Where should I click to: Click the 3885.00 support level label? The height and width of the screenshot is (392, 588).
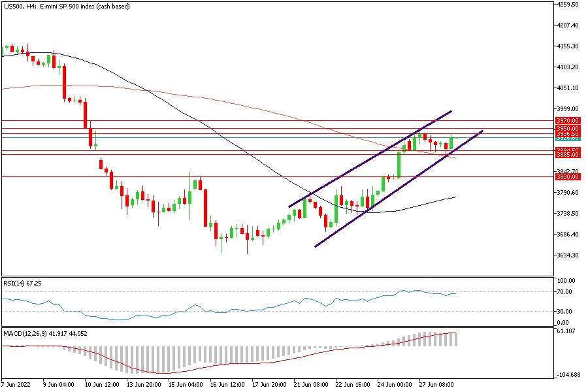pyautogui.click(x=567, y=155)
